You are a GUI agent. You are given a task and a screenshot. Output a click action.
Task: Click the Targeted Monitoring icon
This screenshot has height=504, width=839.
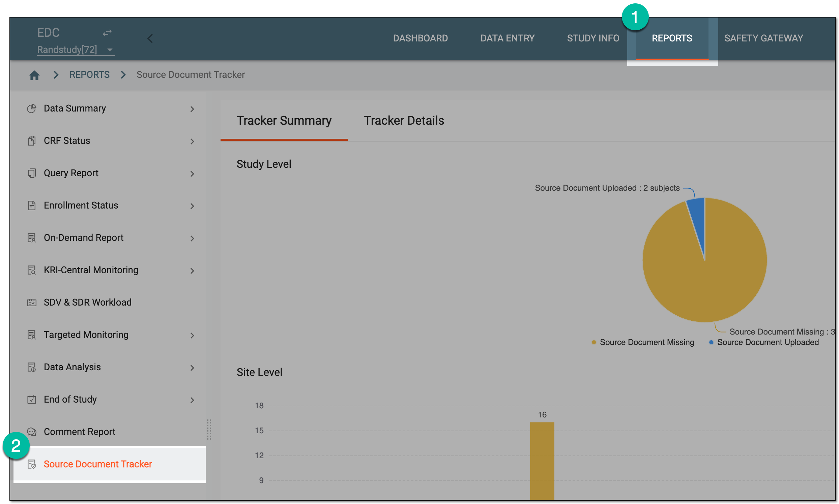click(32, 335)
